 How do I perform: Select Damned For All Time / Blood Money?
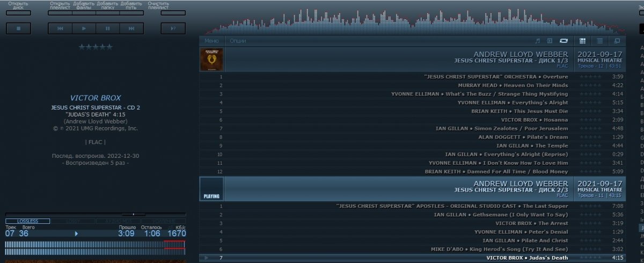click(412, 171)
